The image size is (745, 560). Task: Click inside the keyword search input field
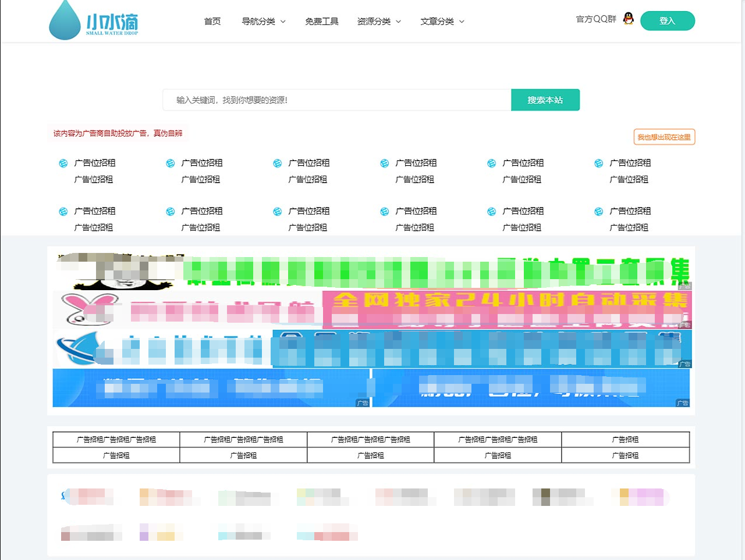pos(332,99)
